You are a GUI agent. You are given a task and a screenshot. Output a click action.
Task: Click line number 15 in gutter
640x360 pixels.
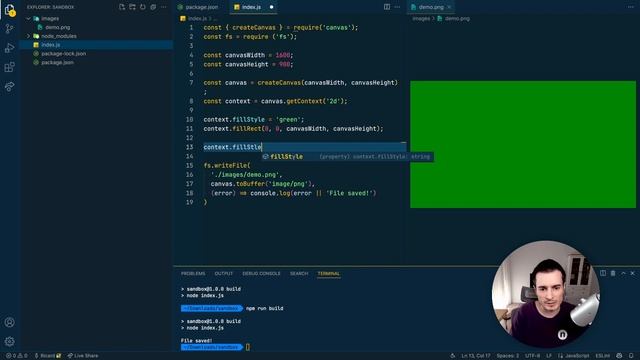coord(189,166)
